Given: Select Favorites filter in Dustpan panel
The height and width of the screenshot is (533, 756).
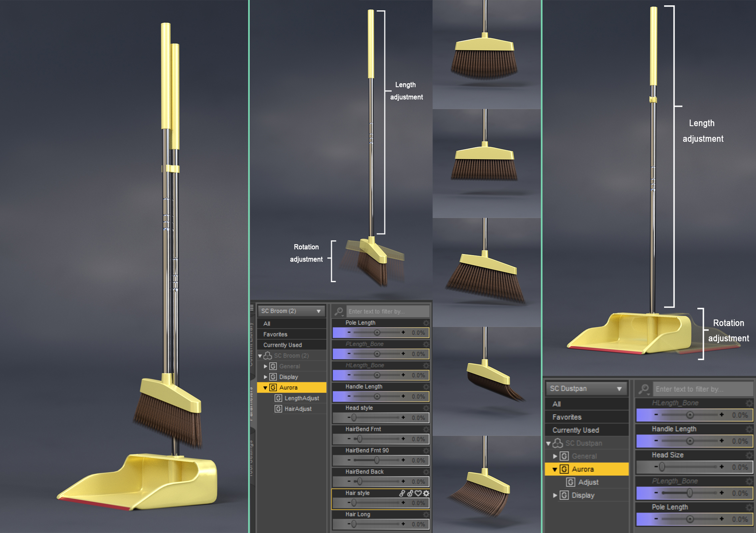Looking at the screenshot, I should 567,417.
